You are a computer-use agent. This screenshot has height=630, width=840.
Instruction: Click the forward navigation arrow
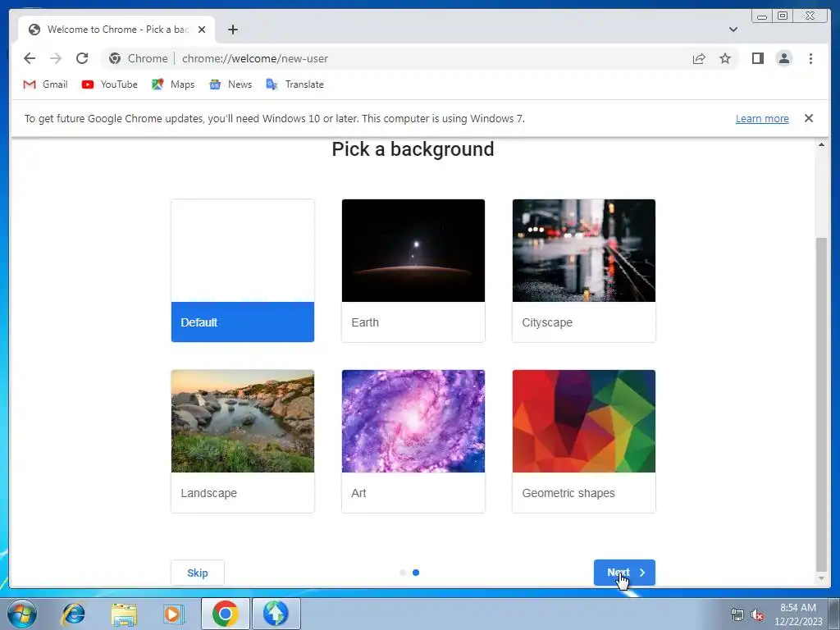tap(56, 58)
